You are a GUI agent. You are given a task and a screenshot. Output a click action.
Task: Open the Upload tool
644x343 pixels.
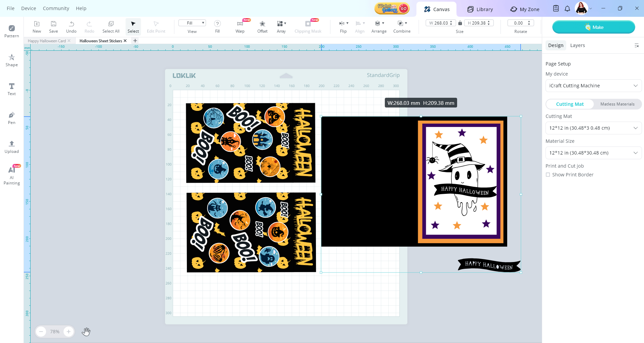point(11,147)
